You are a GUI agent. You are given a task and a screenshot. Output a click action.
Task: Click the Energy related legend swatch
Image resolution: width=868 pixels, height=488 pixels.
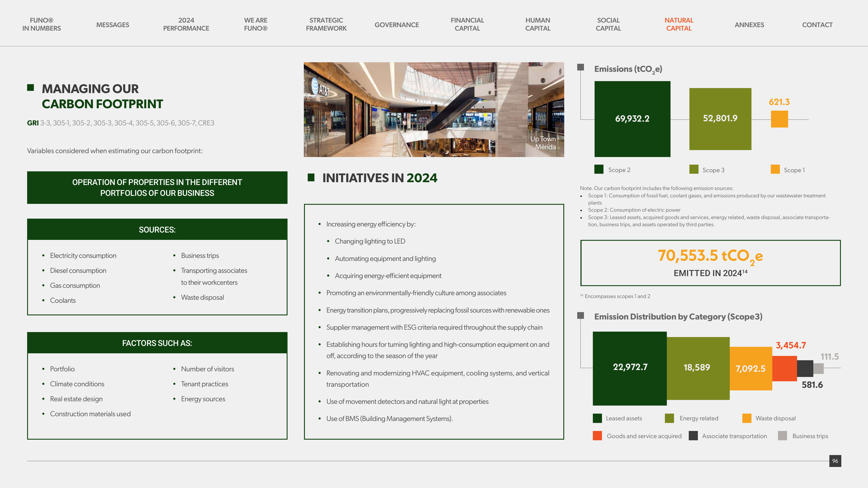(x=669, y=418)
